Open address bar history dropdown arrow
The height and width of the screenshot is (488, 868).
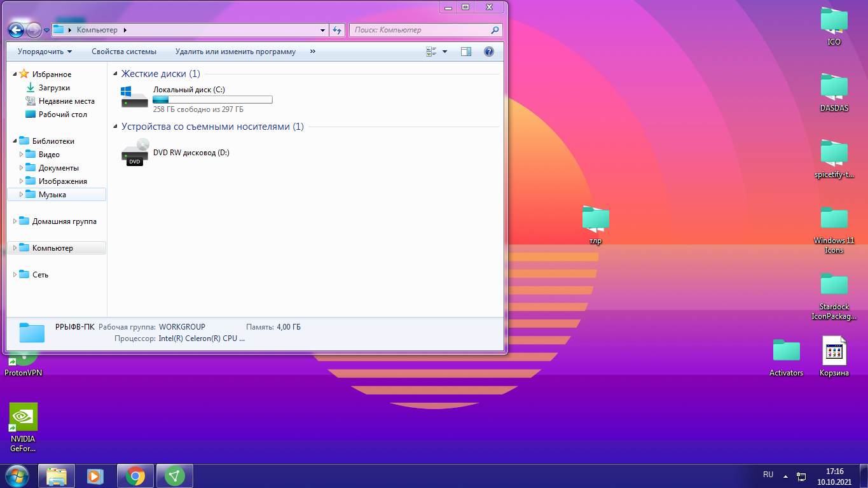[x=323, y=30]
